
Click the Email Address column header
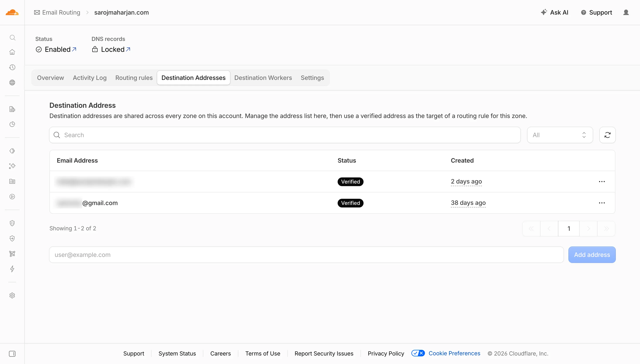point(77,160)
